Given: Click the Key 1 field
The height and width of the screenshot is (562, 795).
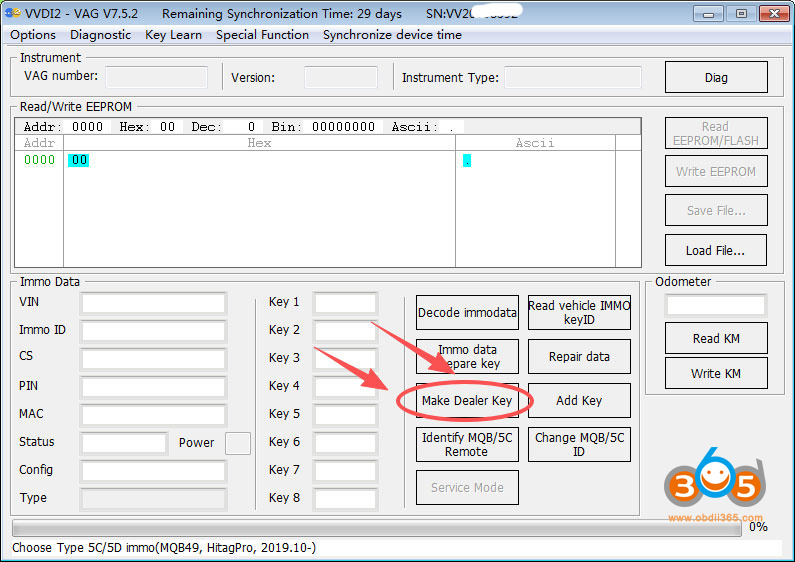Looking at the screenshot, I should (x=345, y=303).
